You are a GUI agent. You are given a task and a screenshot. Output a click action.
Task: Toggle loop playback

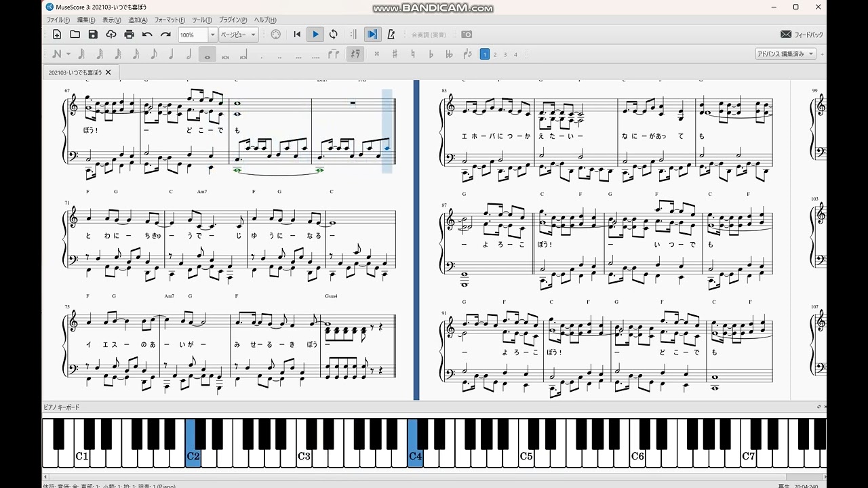[333, 35]
